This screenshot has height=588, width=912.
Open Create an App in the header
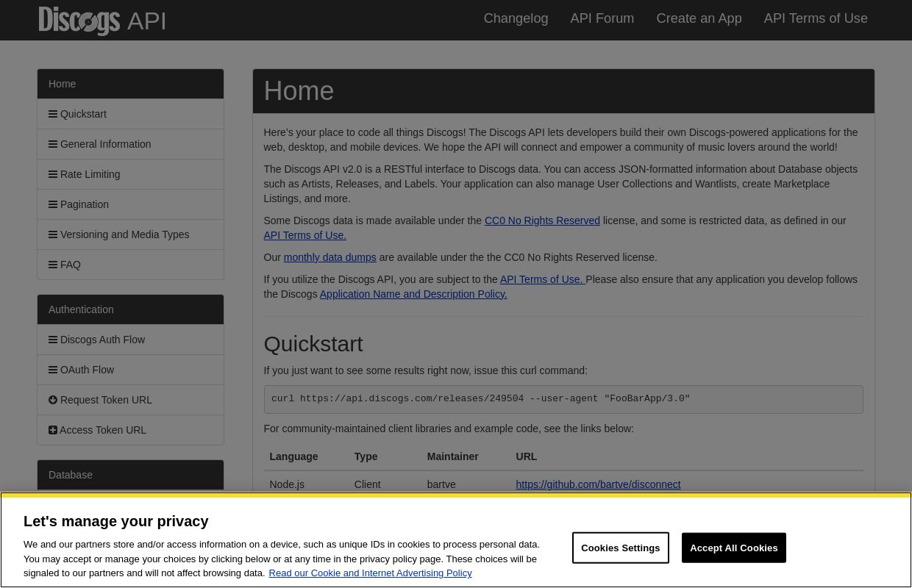click(x=699, y=18)
